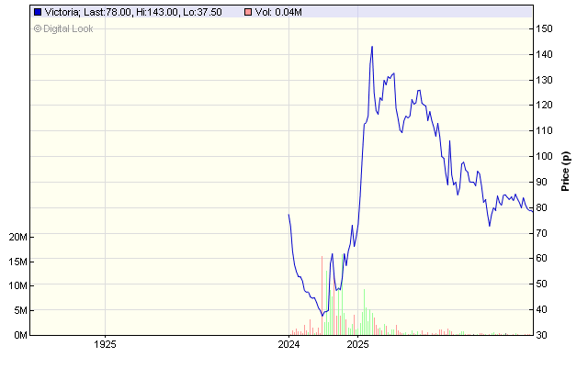This screenshot has width=588, height=368.
Task: Click the 2025 x-axis label
Action: click(x=357, y=344)
